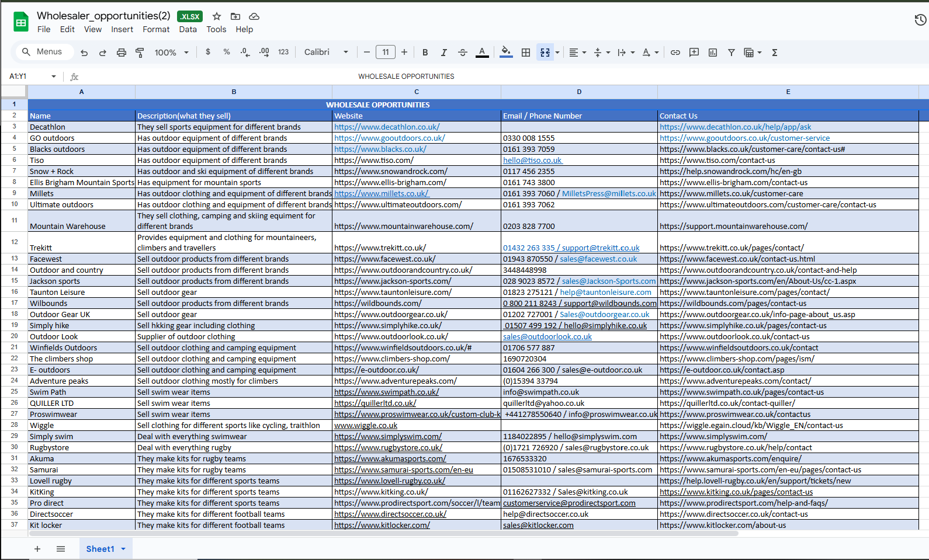929x560 pixels.
Task: Toggle italic formatting
Action: tap(444, 53)
